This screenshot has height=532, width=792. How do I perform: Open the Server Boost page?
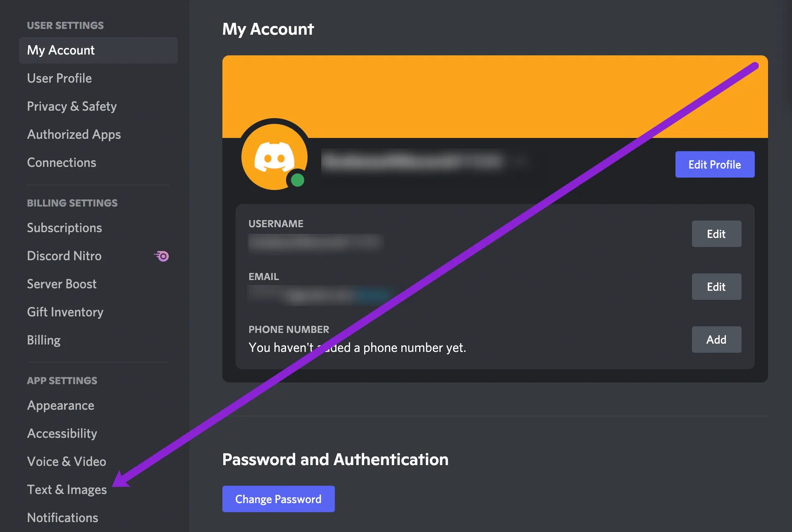tap(62, 284)
